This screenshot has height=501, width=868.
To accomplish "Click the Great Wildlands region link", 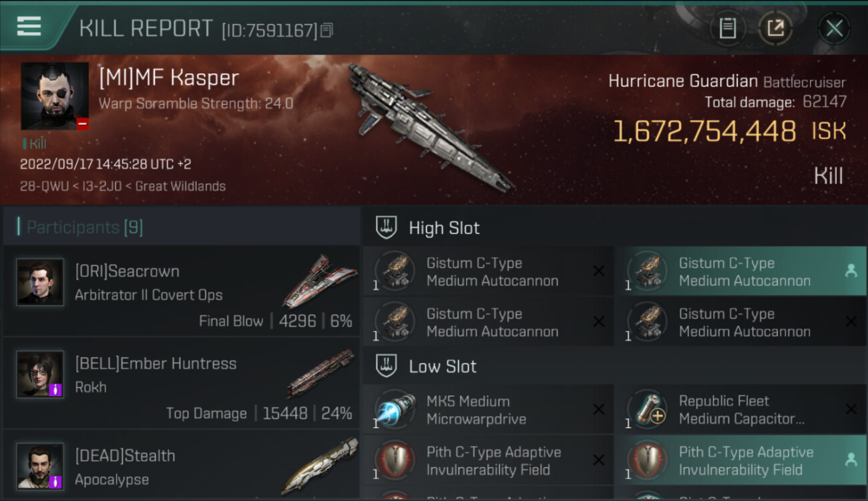I will [x=180, y=186].
